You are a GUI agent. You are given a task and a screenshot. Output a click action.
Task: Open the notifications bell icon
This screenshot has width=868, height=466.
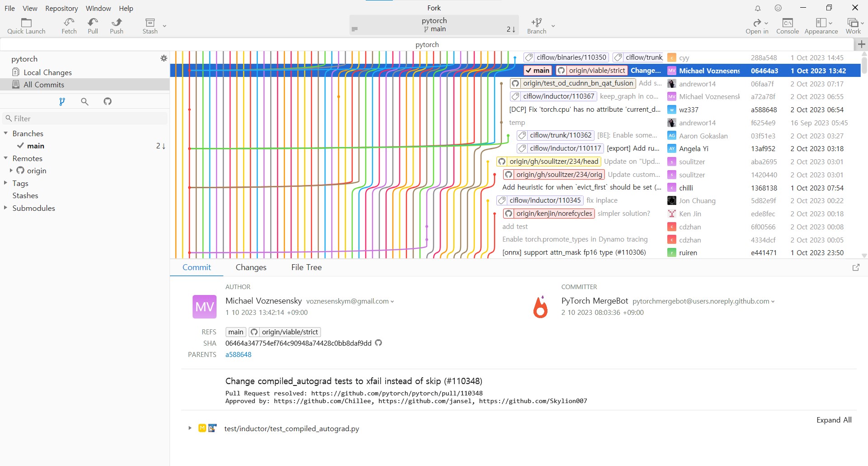point(758,8)
